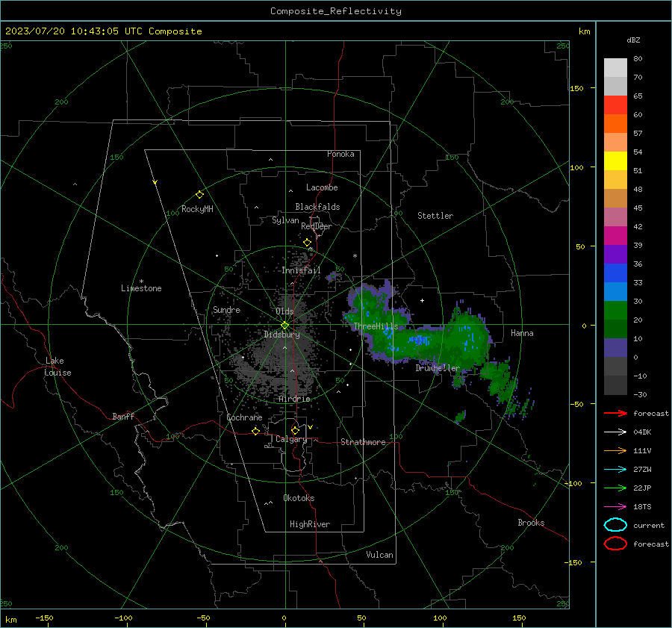Click the 'Strathmore' map label
Viewport: 672px width, 628px height.
[x=363, y=442]
